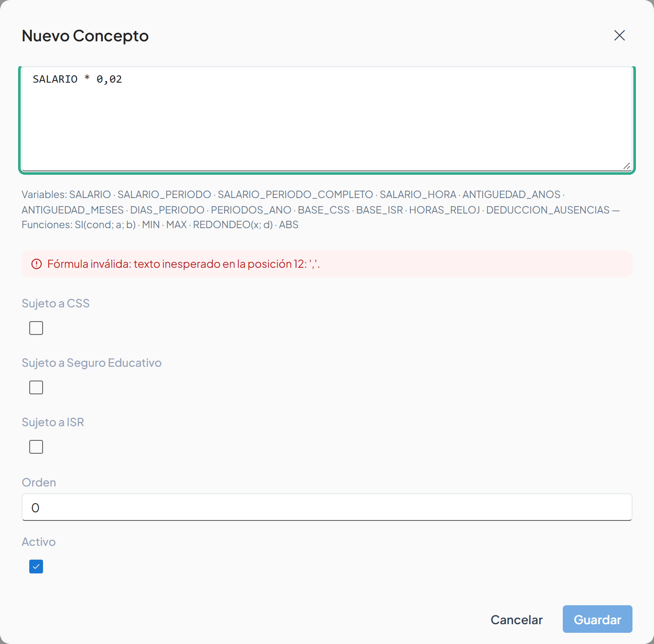The image size is (654, 644).
Task: Click the Orden field label
Action: [39, 483]
